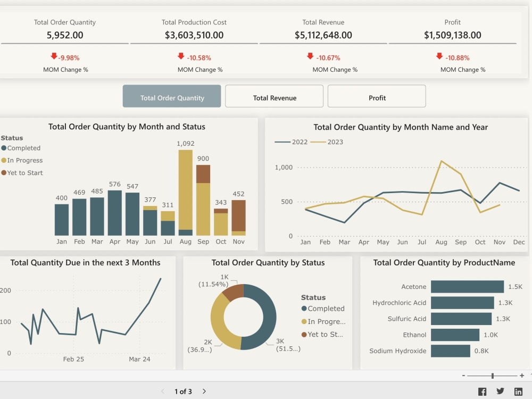Viewport: 532px width, 399px height.
Task: Share the dashboard via the Facebook icon
Action: 482,391
